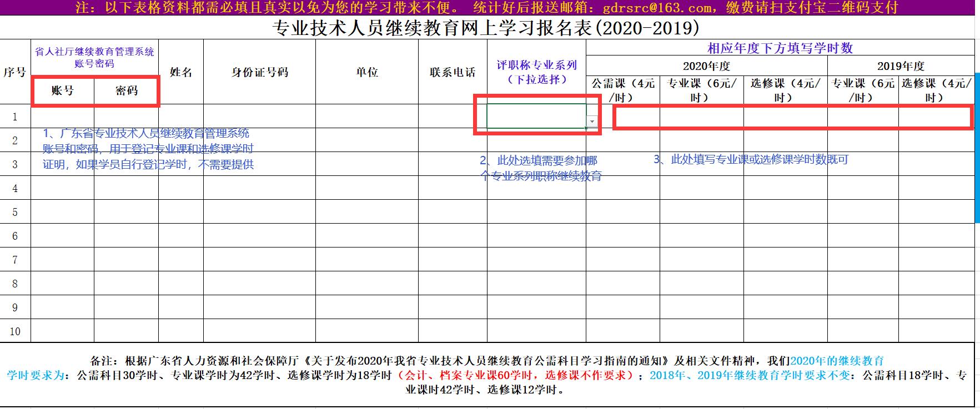Select the 备注 notes cell at the bottom

click(x=486, y=375)
